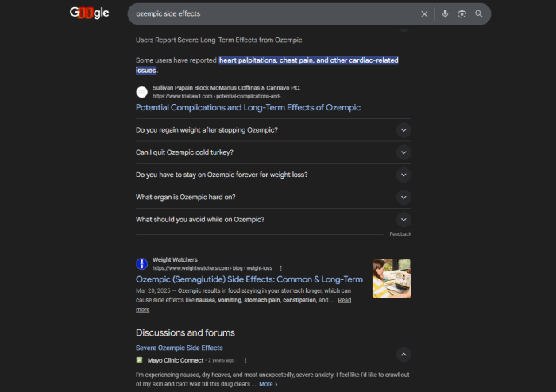The width and height of the screenshot is (556, 392).
Task: Expand "What organ is Ozempic hard on?"
Action: pyautogui.click(x=403, y=197)
